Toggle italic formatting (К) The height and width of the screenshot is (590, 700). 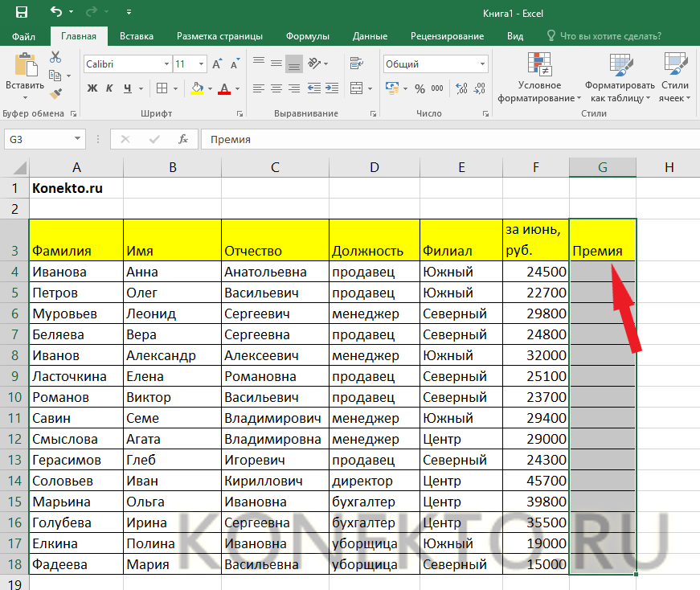coord(111,88)
